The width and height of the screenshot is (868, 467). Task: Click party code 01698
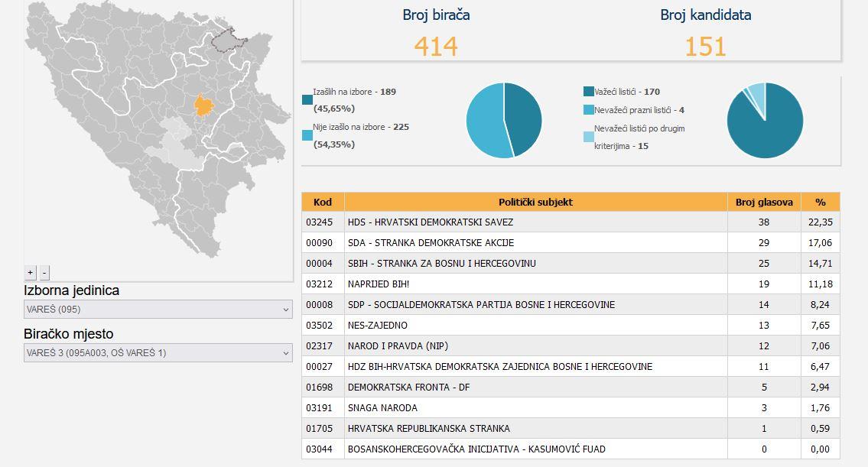pyautogui.click(x=320, y=388)
